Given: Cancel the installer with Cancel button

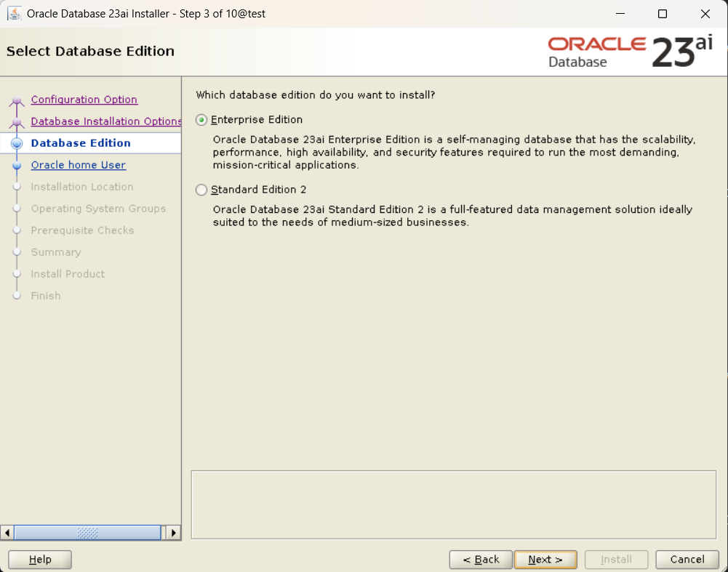Looking at the screenshot, I should [x=687, y=560].
